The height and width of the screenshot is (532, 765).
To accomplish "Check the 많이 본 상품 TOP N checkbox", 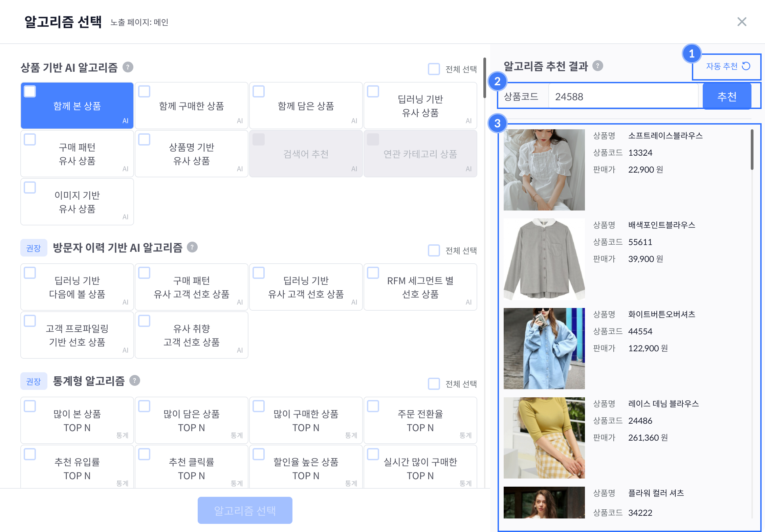I will (30, 406).
